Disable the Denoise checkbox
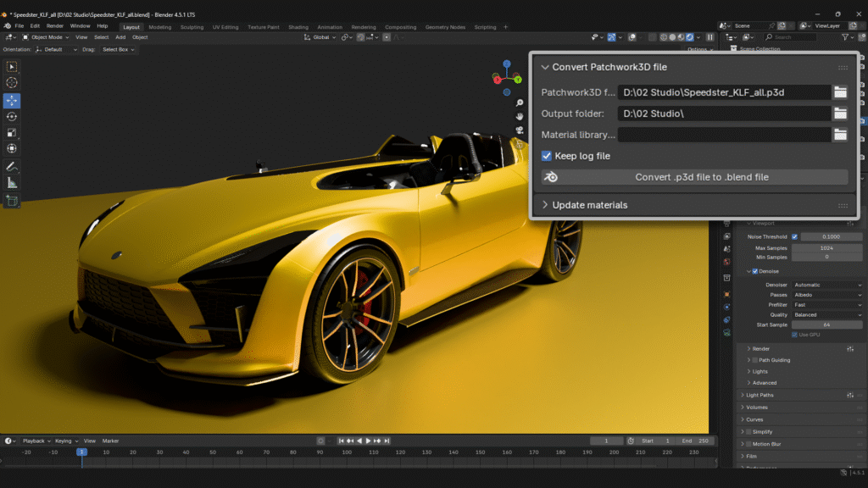The height and width of the screenshot is (488, 868). pos(754,271)
